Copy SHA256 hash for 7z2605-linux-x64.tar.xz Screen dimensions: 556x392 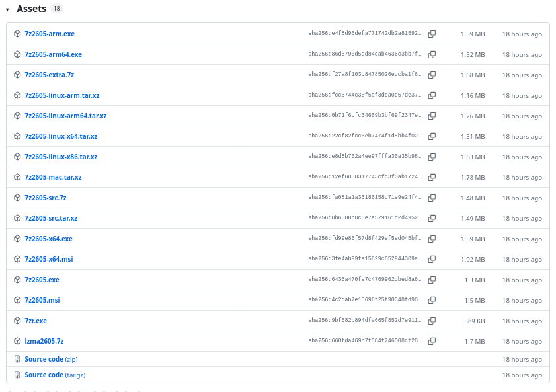(x=432, y=136)
